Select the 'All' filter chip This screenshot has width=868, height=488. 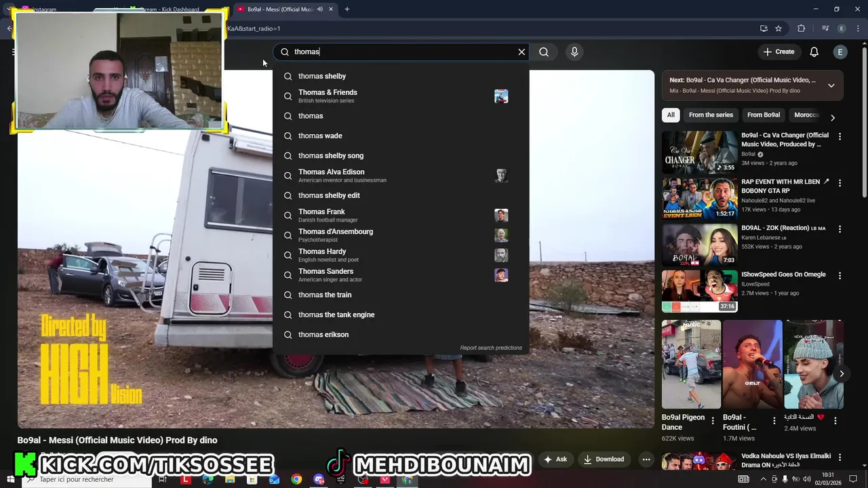tap(671, 115)
